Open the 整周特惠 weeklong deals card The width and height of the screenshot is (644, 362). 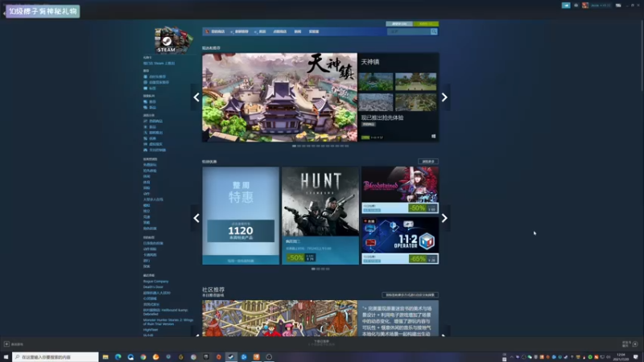pos(241,216)
